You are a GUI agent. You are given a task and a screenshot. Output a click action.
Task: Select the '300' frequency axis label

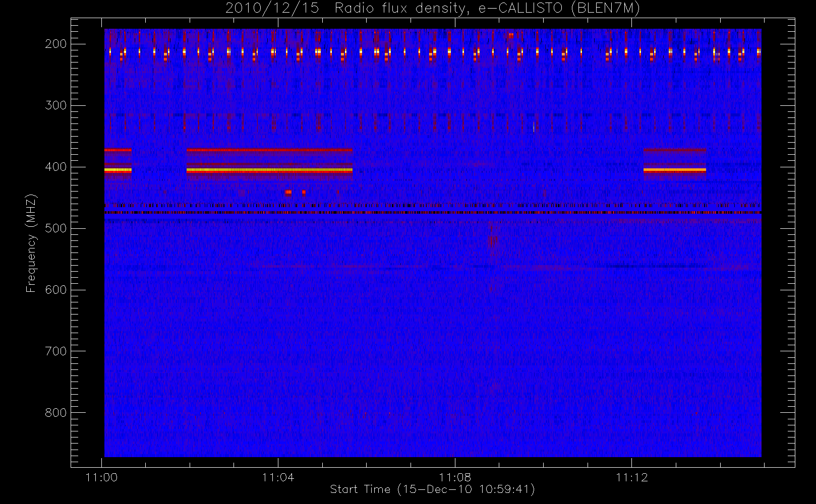click(x=55, y=105)
